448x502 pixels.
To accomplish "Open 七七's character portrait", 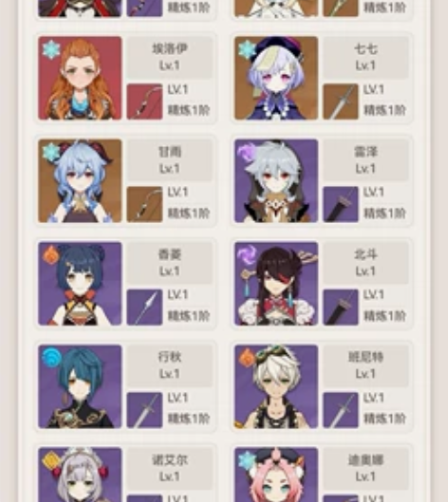I will pyautogui.click(x=276, y=78).
